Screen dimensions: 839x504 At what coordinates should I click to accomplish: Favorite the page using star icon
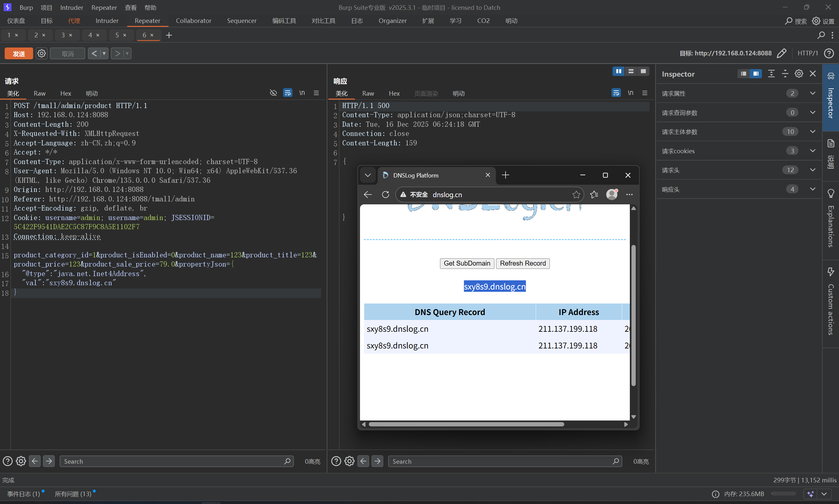click(576, 195)
